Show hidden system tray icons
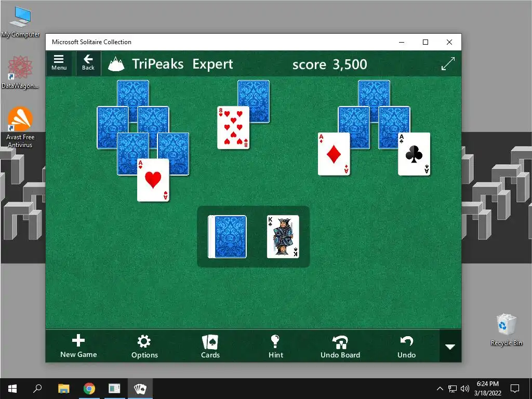 (440, 389)
